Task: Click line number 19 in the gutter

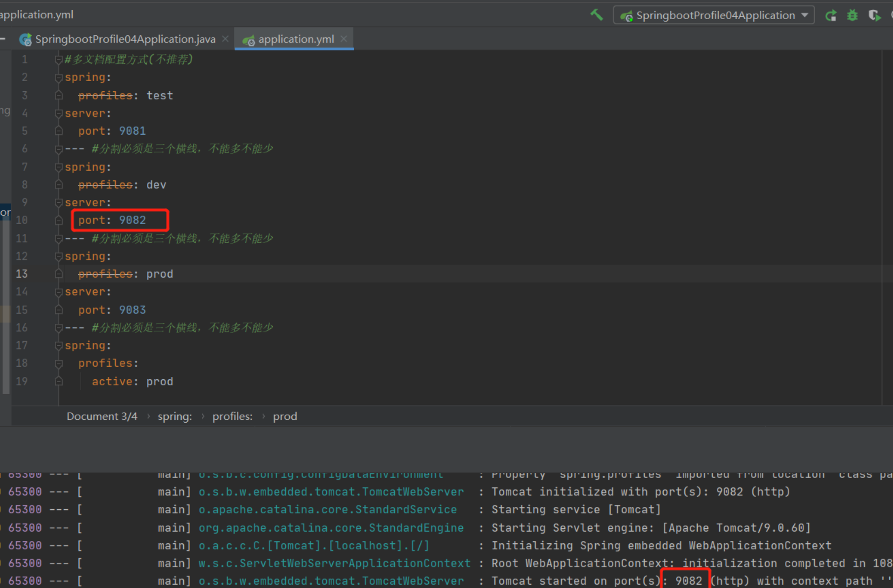Action: (21, 382)
